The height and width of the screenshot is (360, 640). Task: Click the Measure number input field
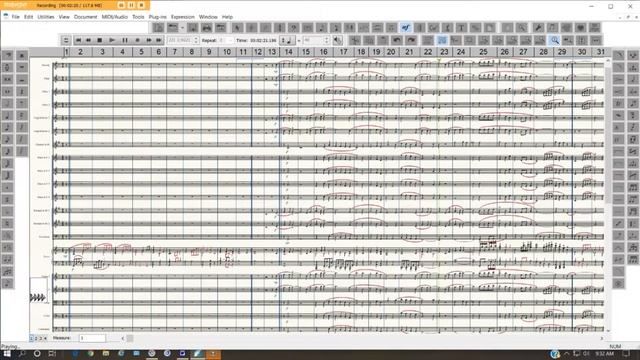[x=92, y=338]
